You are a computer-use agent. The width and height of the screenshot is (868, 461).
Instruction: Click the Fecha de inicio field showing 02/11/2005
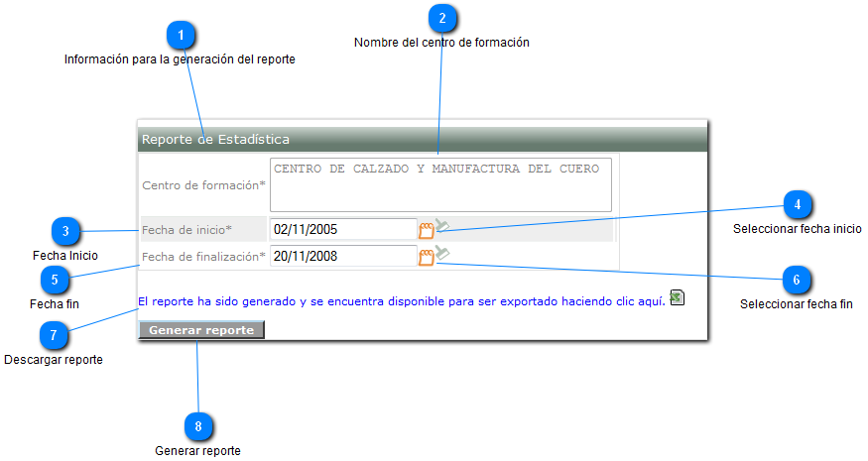[343, 229]
